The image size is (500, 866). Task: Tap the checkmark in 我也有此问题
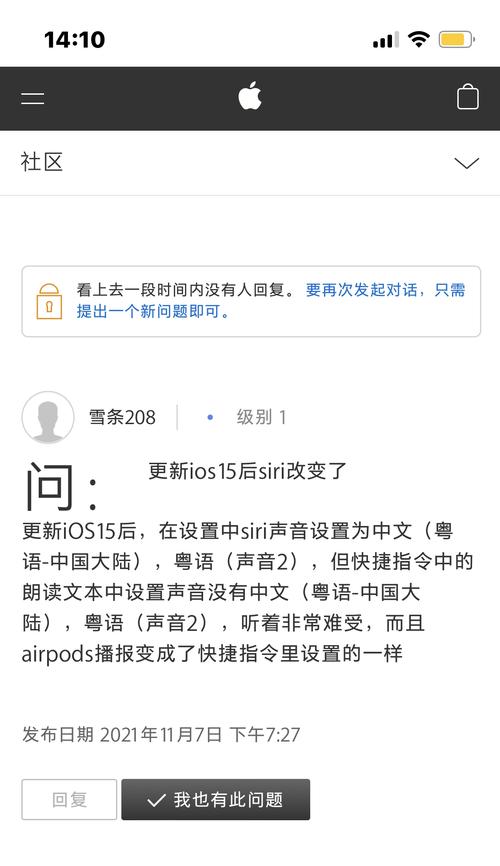click(x=156, y=800)
